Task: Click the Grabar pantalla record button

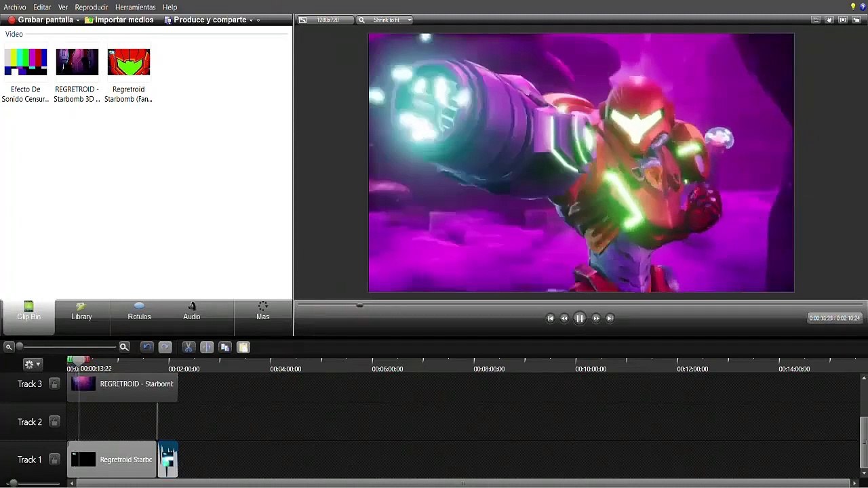Action: click(40, 20)
